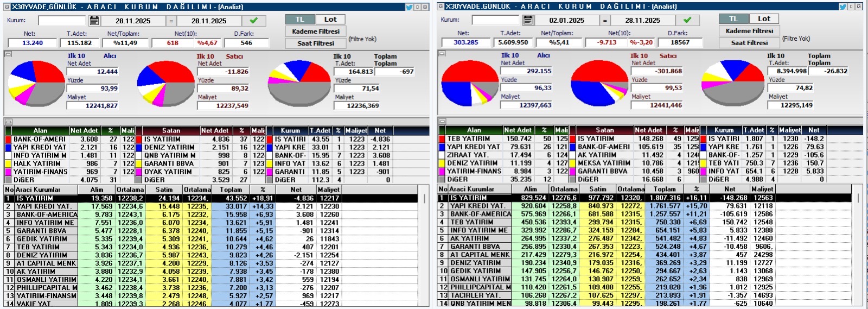
Task: Collapse the pie chart panel in the right window
Action: [442, 53]
